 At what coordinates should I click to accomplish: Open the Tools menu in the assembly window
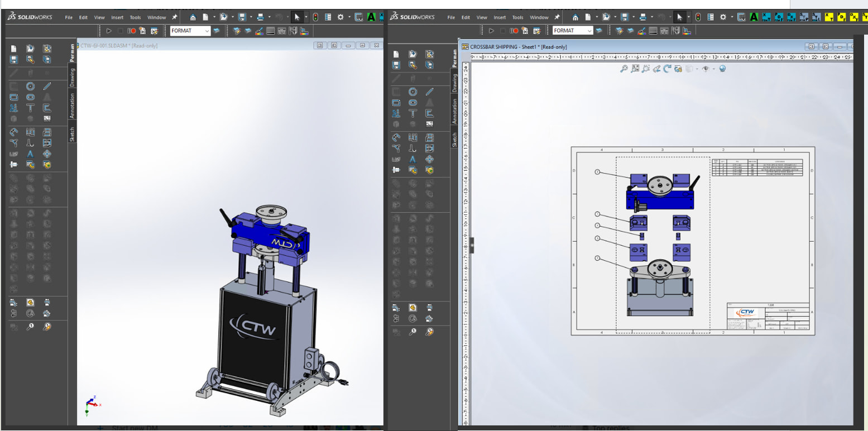(135, 17)
